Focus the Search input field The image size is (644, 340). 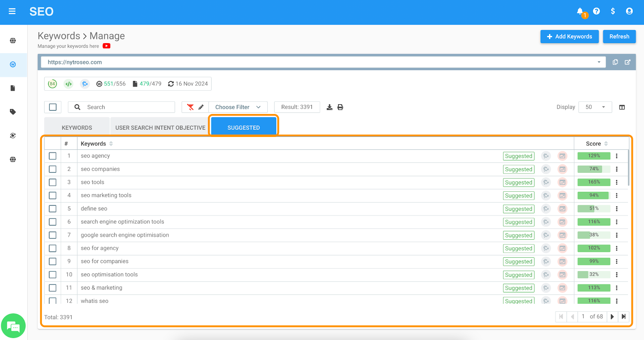[122, 107]
